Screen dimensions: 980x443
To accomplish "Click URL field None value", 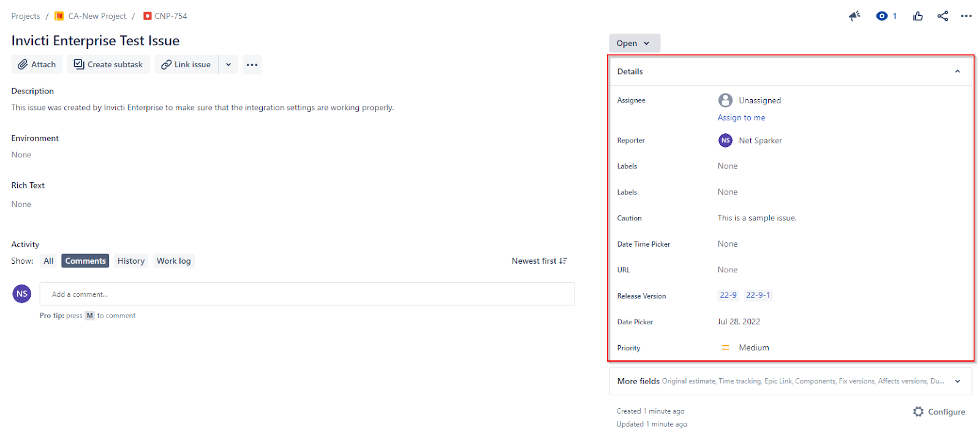I will 728,270.
